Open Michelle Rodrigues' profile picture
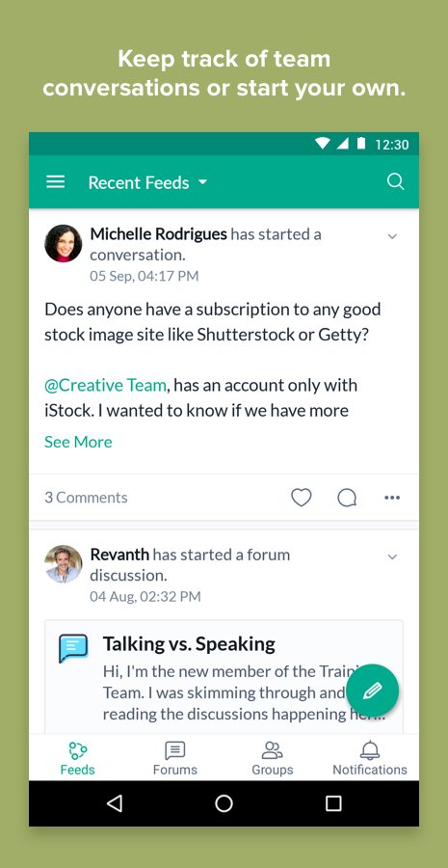The width and height of the screenshot is (448, 868). (x=63, y=243)
